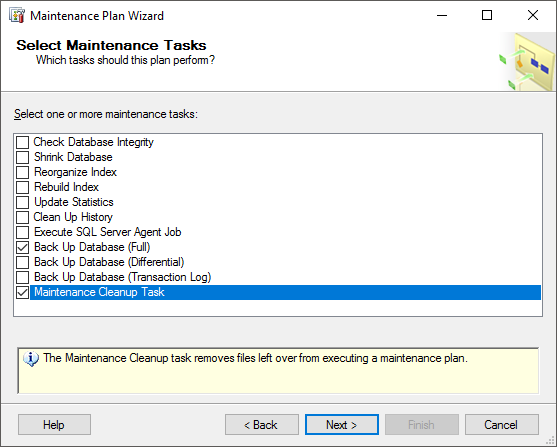Uncheck Back Up Database (Full)
Image resolution: width=557 pixels, height=447 pixels.
(22, 247)
